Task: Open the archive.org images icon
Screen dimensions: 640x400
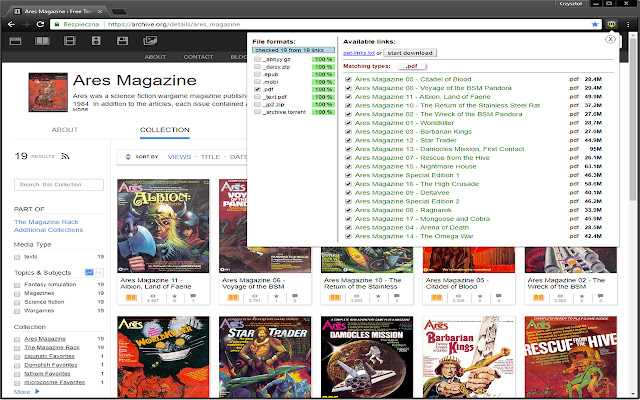Action: (148, 40)
